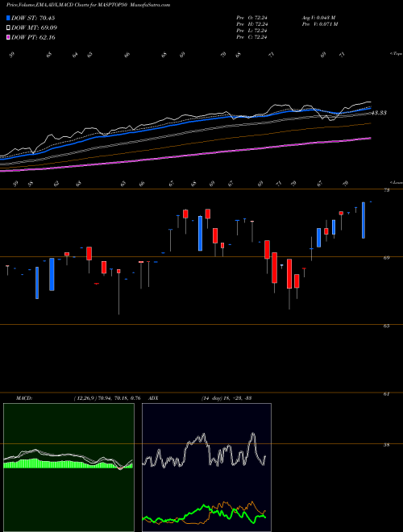Click the 38 level label beside ADX
The image size is (403, 532).
tap(386, 445)
